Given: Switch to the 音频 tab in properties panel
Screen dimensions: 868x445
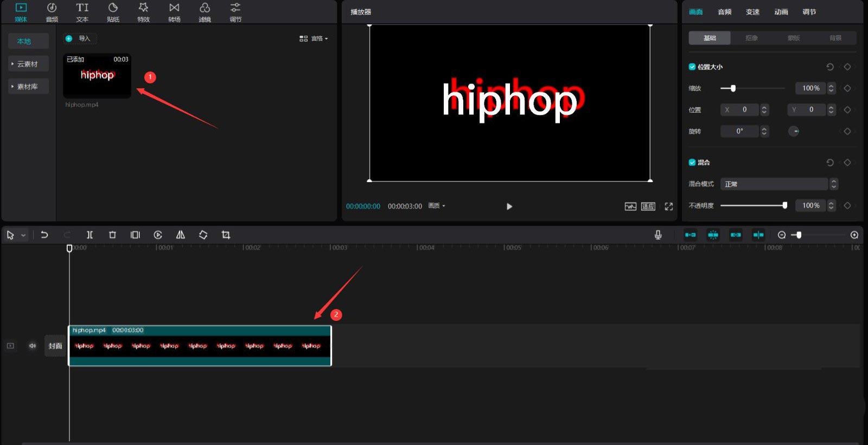Looking at the screenshot, I should 725,12.
